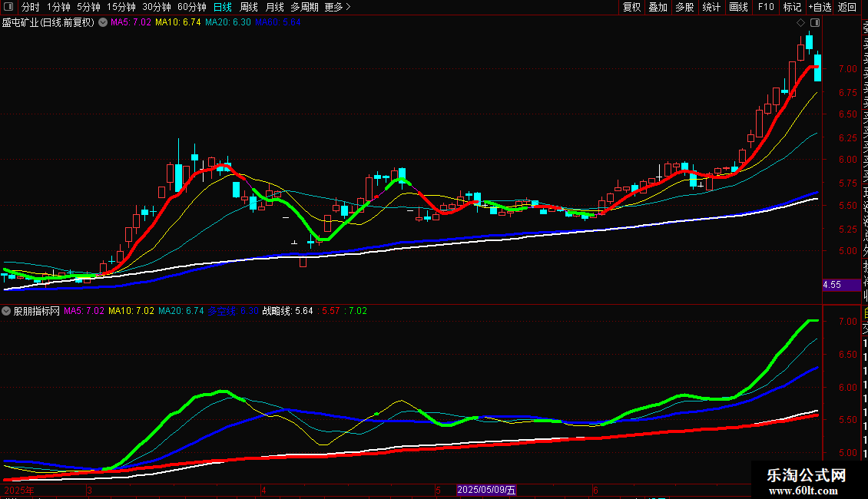Expand the 更多 periods menu
Viewport: 868px width, 499px height.
(x=338, y=7)
